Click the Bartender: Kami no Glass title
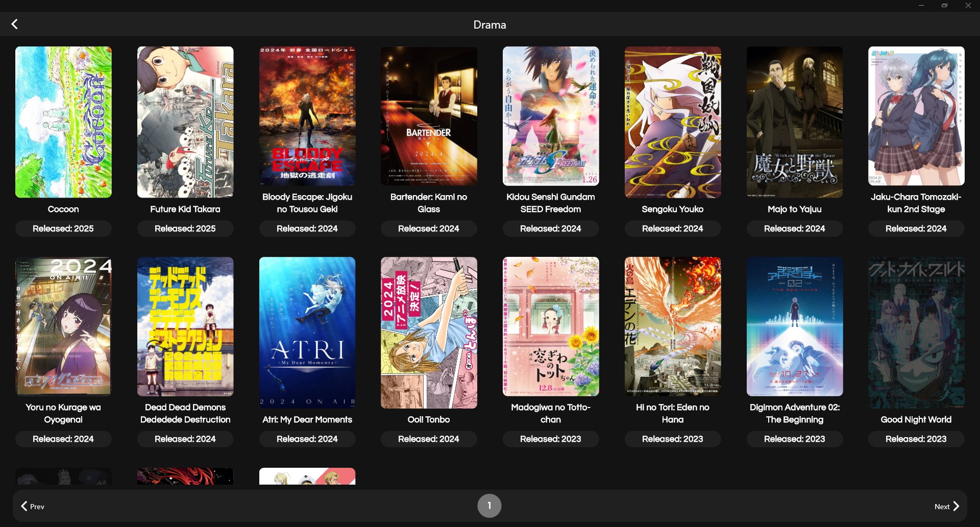Viewport: 980px width, 527px height. coord(429,203)
